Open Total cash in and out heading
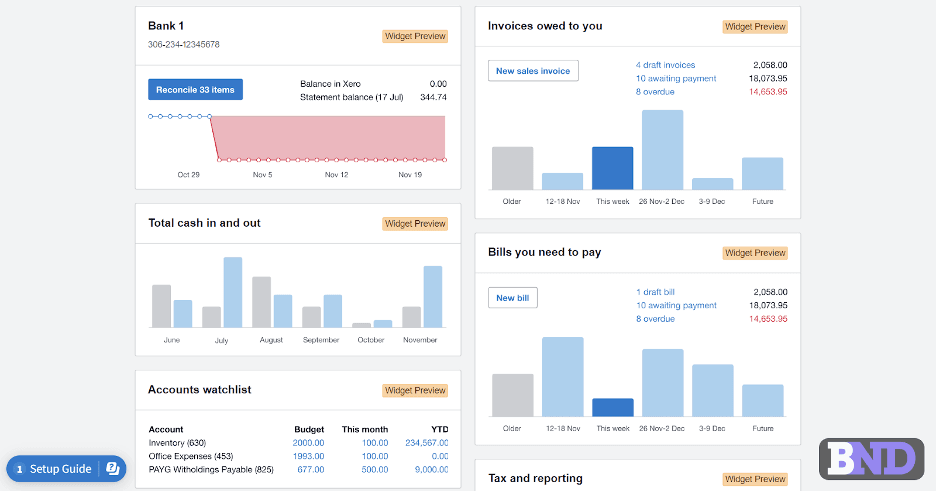 pos(204,223)
